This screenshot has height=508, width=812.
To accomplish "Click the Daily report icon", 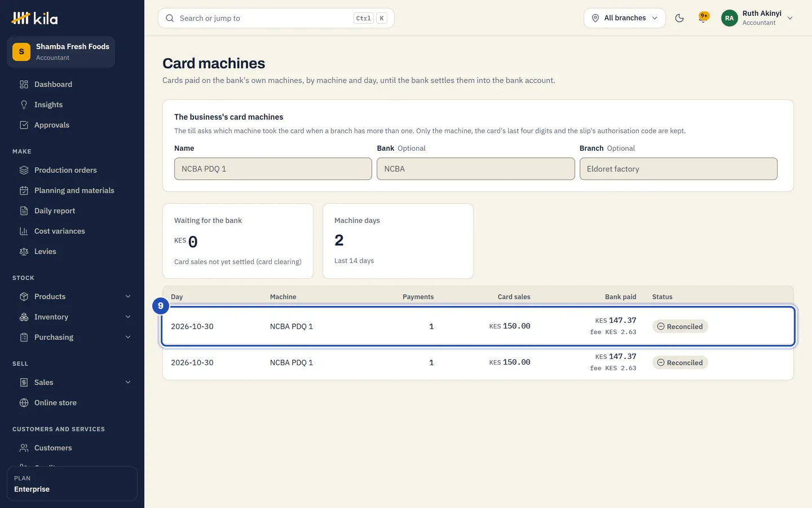I will (x=24, y=211).
